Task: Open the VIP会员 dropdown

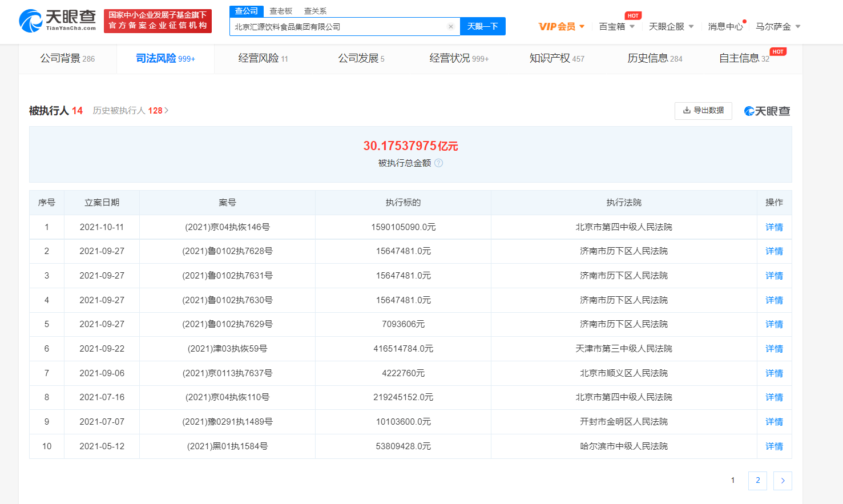Action: pyautogui.click(x=562, y=26)
